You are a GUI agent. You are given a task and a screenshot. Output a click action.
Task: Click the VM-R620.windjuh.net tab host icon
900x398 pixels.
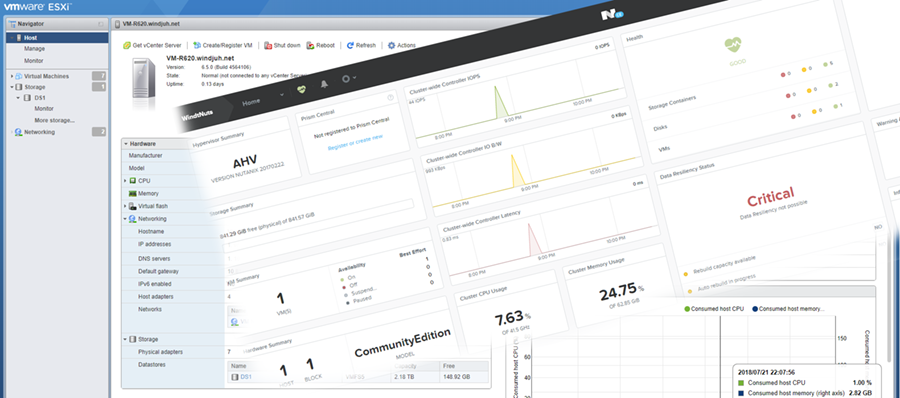coord(118,24)
